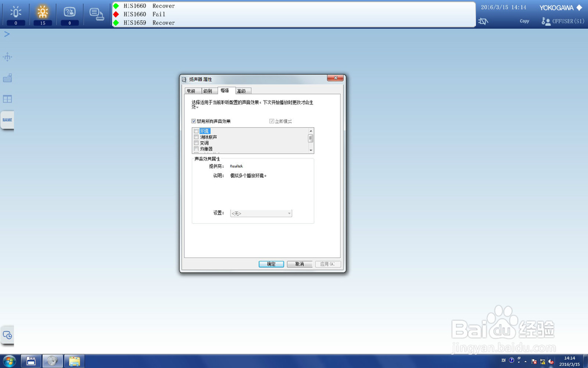Click the Copy button in the top bar
The image size is (588, 368).
pos(524,21)
